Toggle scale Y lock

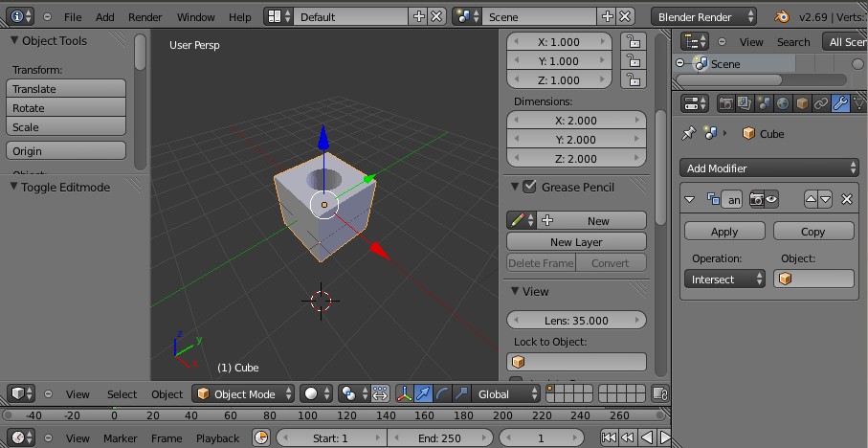[634, 60]
